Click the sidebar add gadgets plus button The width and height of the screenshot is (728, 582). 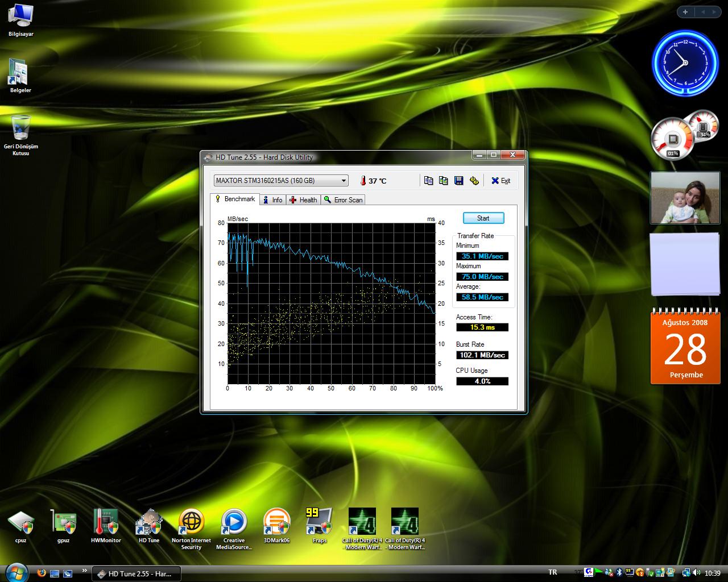[685, 12]
